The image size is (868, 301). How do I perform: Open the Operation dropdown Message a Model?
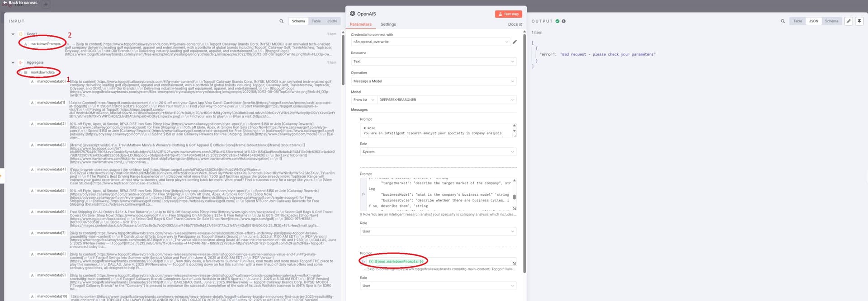pyautogui.click(x=434, y=81)
